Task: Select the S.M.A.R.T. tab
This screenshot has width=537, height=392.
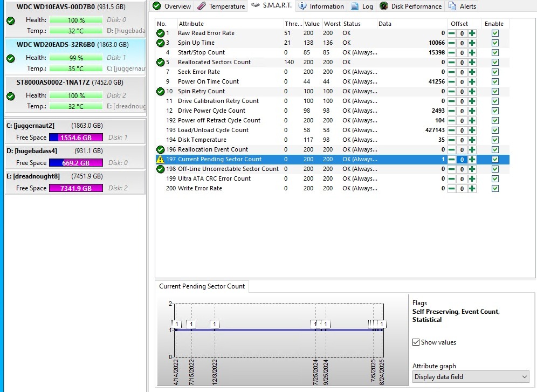Action: pyautogui.click(x=271, y=5)
